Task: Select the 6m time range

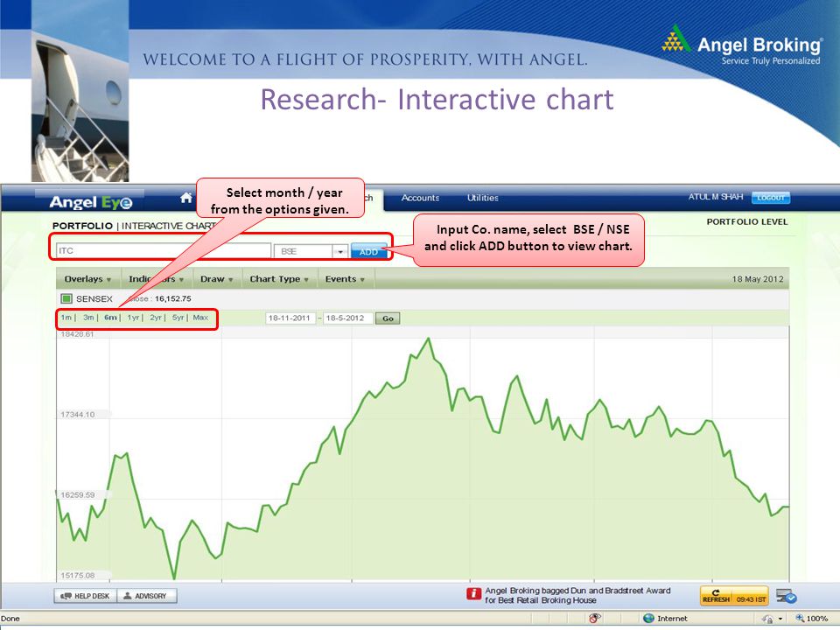Action: pos(110,318)
